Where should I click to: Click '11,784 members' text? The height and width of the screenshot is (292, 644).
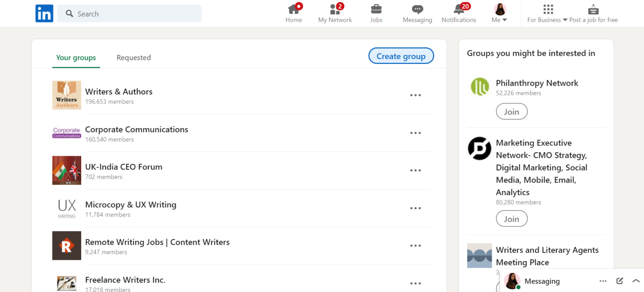point(108,214)
